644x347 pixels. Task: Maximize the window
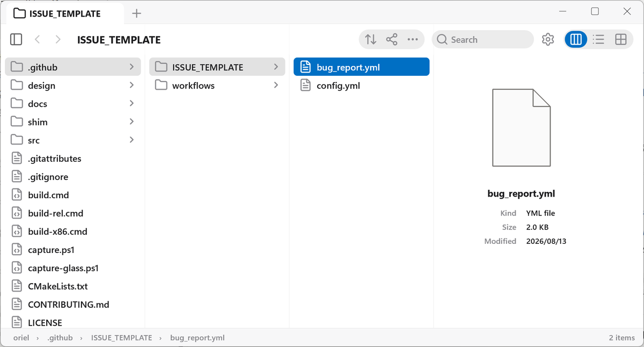click(595, 11)
